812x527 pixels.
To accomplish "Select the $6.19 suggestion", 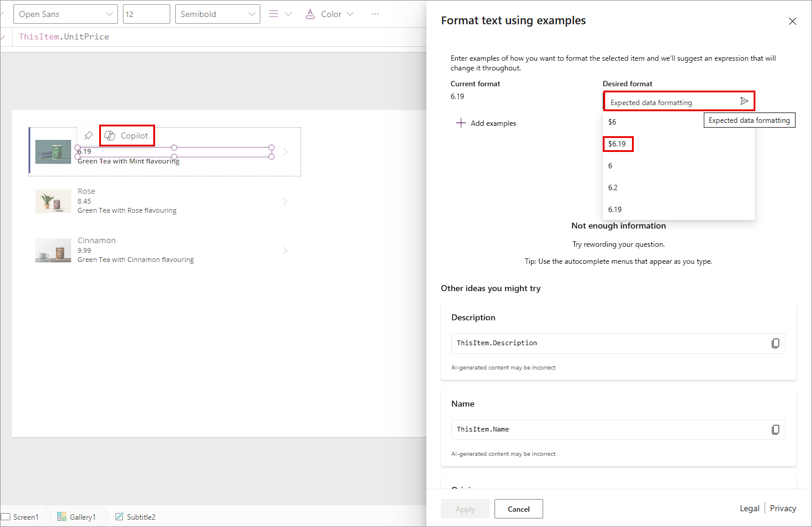I will tap(679, 144).
